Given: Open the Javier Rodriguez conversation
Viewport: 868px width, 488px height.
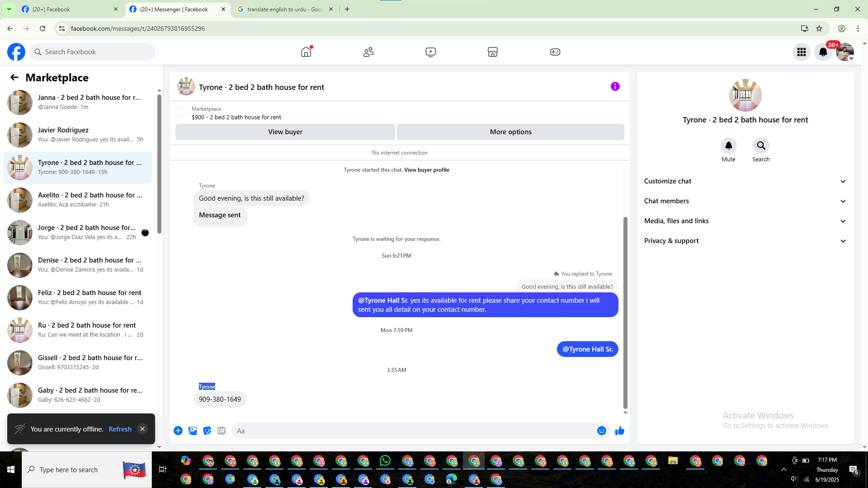Looking at the screenshot, I should click(78, 135).
